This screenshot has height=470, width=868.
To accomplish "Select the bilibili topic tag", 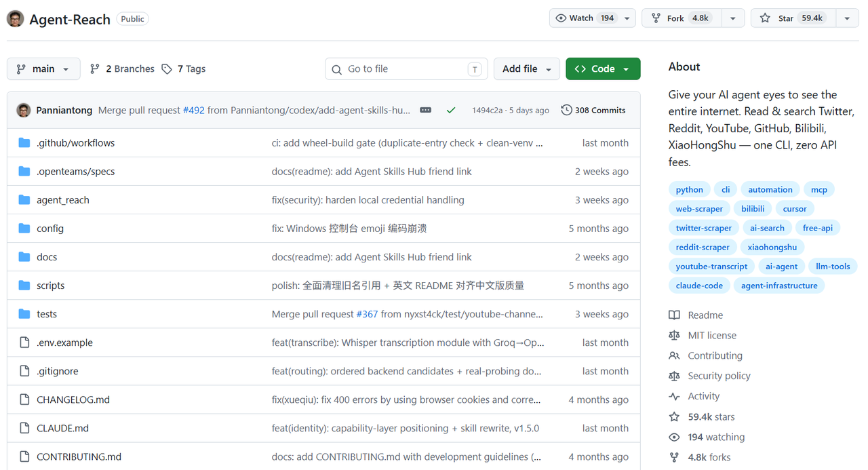I will point(753,208).
